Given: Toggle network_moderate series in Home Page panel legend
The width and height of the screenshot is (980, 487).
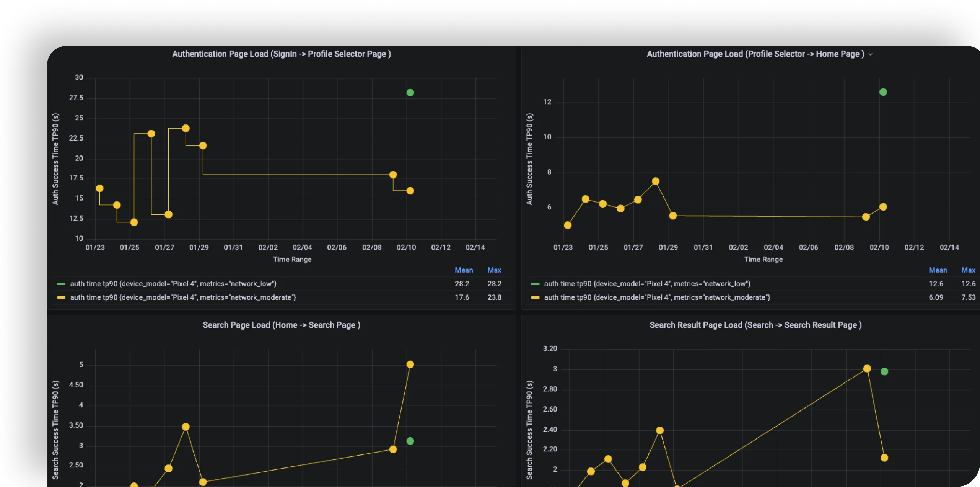Looking at the screenshot, I should 657,297.
